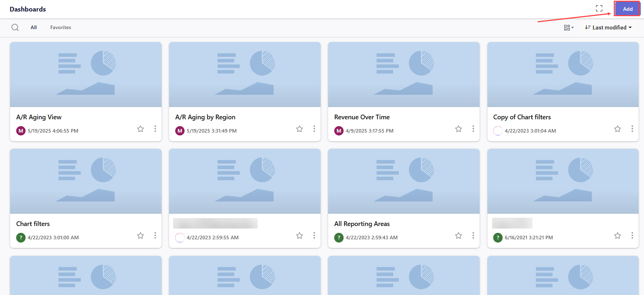The height and width of the screenshot is (295, 644).
Task: Click the date 4/22/2023 2:59:43 AM
Action: tap(372, 238)
